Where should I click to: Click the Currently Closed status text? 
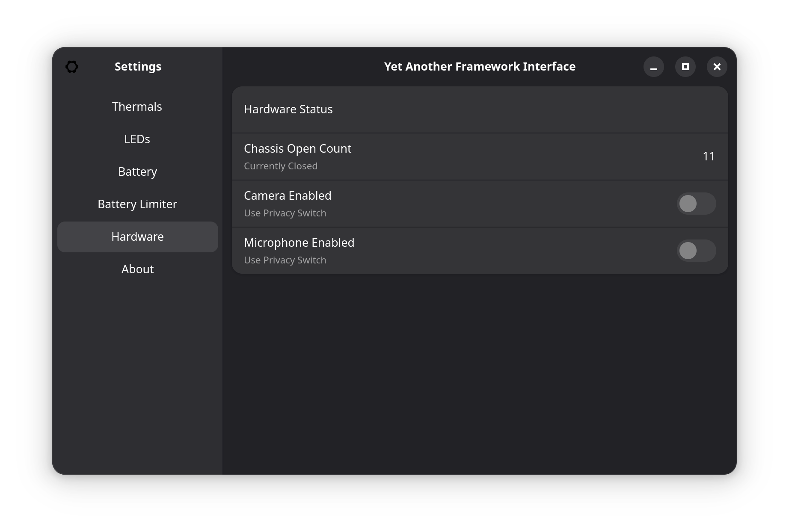pos(281,166)
